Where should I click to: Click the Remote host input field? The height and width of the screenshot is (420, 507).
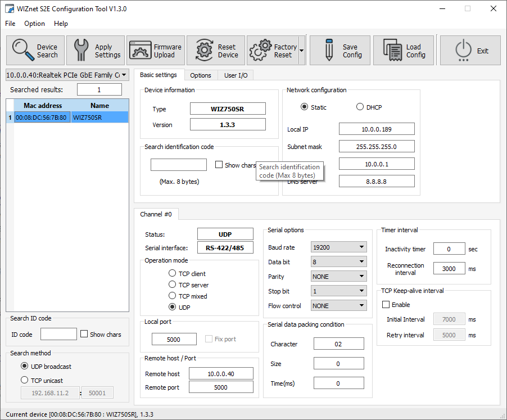221,374
